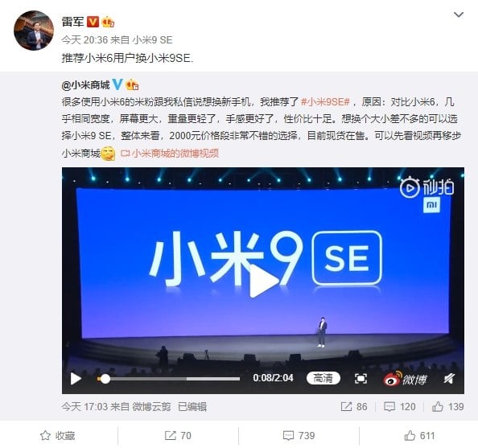Viewport: 478px width, 448px height.
Task: Click the blue verified badge beside 小米商城
Action: coord(117,84)
